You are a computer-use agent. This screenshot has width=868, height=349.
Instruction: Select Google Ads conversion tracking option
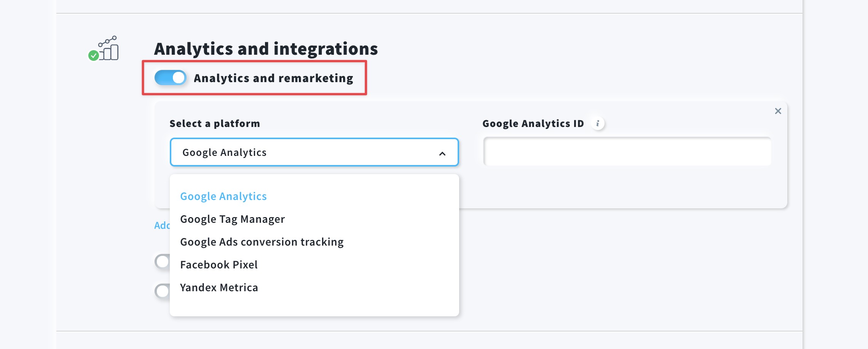(262, 242)
